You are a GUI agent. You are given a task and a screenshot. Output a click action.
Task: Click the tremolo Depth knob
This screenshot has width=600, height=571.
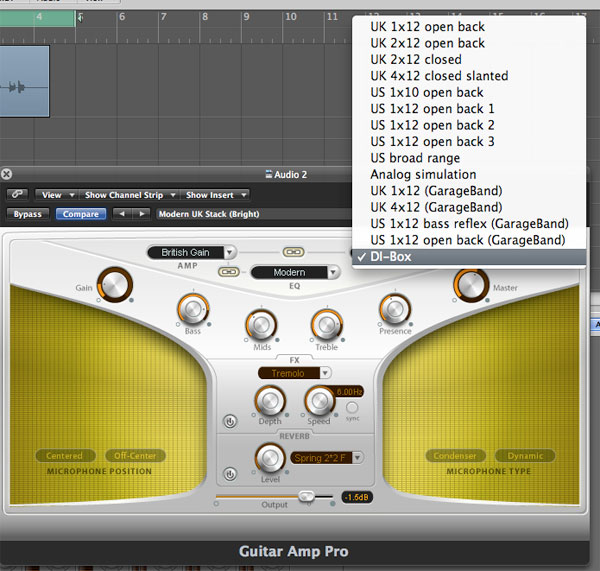coord(270,401)
